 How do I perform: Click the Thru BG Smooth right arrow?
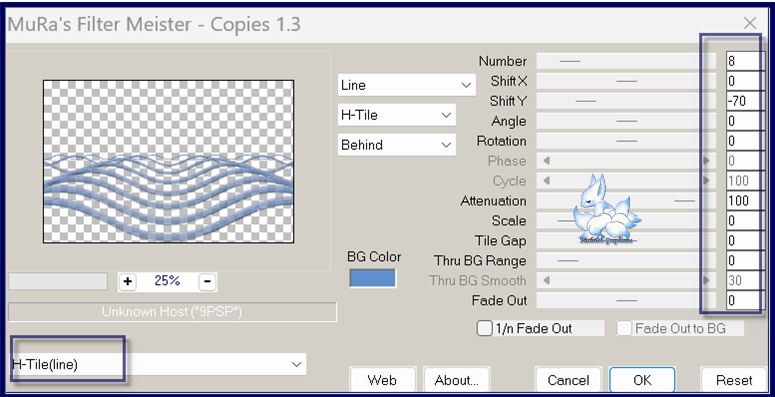point(706,281)
